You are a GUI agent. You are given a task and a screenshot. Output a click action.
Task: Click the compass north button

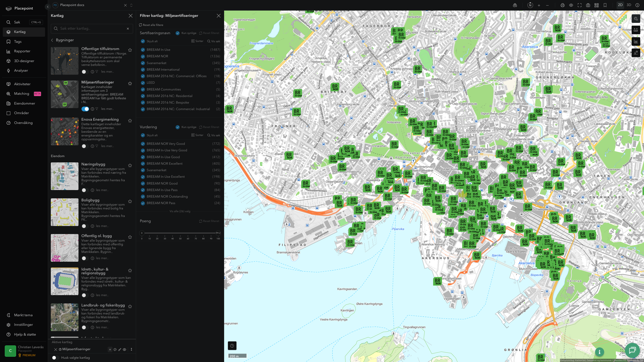[x=530, y=5]
